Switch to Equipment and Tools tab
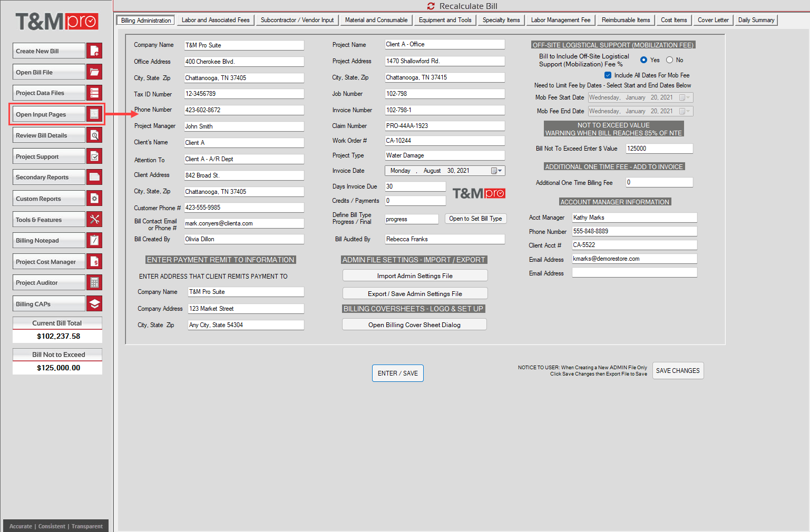 445,20
